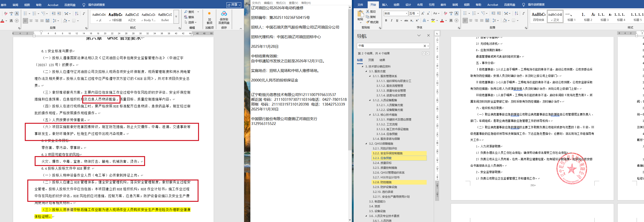Click center align icon in right Word ribbon
Image resolution: width=644 pixels, height=222 pixels.
click(471, 20)
